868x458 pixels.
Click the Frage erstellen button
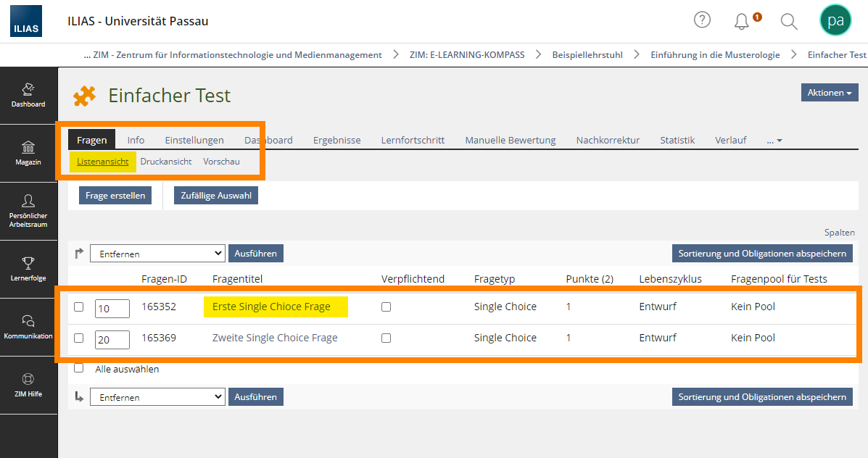[115, 195]
